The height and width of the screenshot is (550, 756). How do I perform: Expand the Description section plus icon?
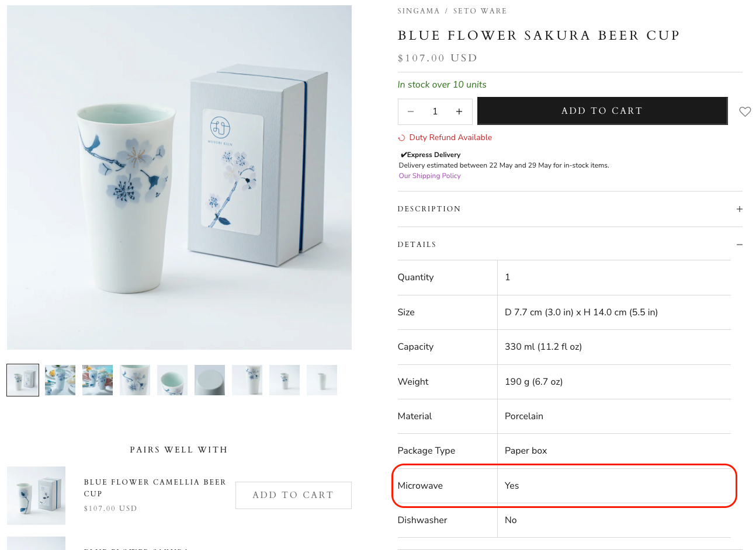[x=740, y=209]
